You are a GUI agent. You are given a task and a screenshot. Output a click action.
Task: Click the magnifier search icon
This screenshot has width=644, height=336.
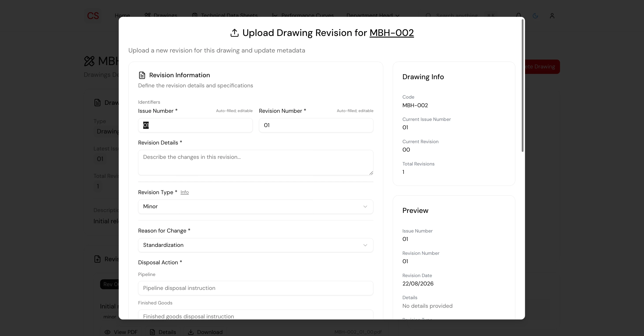(x=428, y=15)
